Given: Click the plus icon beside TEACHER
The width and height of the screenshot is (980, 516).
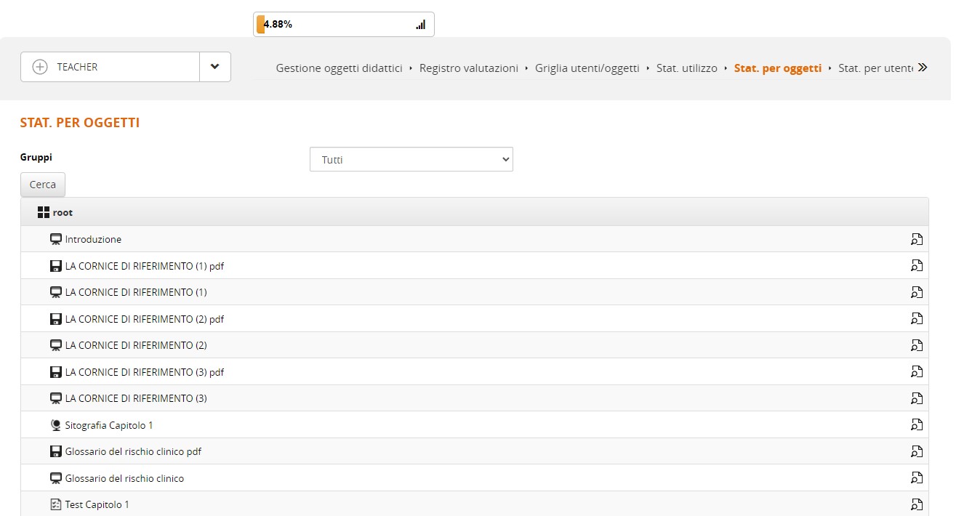Looking at the screenshot, I should (x=40, y=67).
